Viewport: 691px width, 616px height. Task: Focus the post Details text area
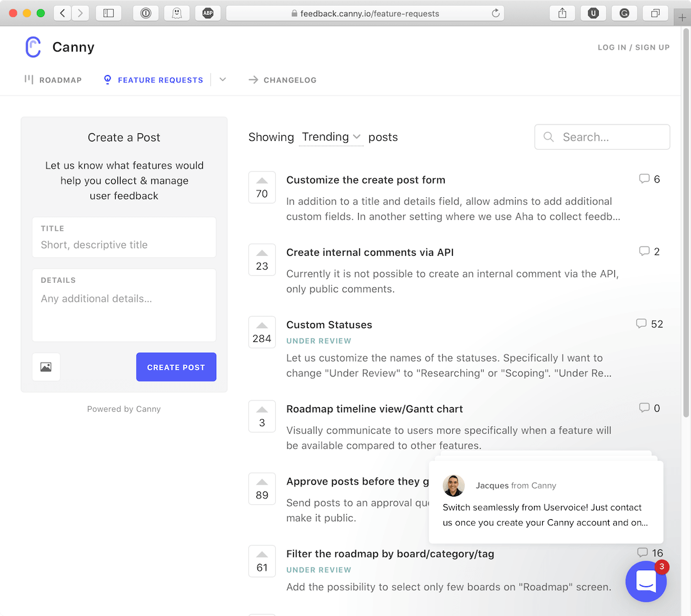pos(124,305)
